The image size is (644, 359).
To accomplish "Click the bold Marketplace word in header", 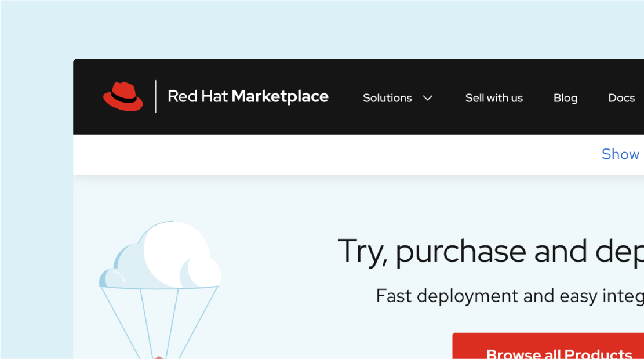I will pos(279,96).
